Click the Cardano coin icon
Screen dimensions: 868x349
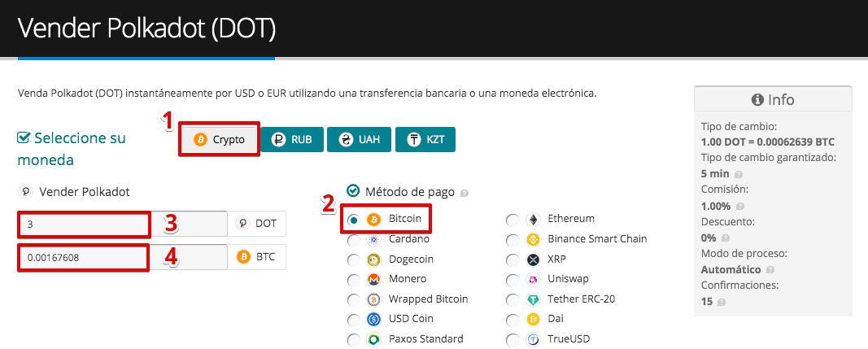373,240
